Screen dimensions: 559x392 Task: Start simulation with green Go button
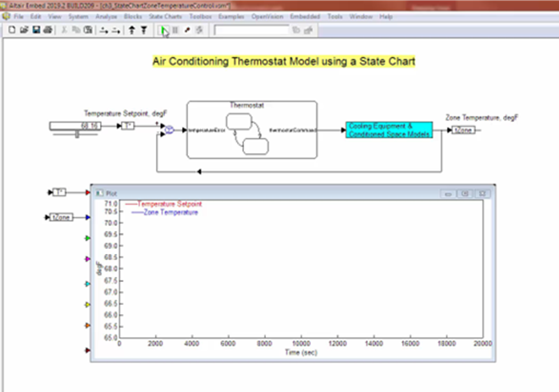pyautogui.click(x=163, y=30)
